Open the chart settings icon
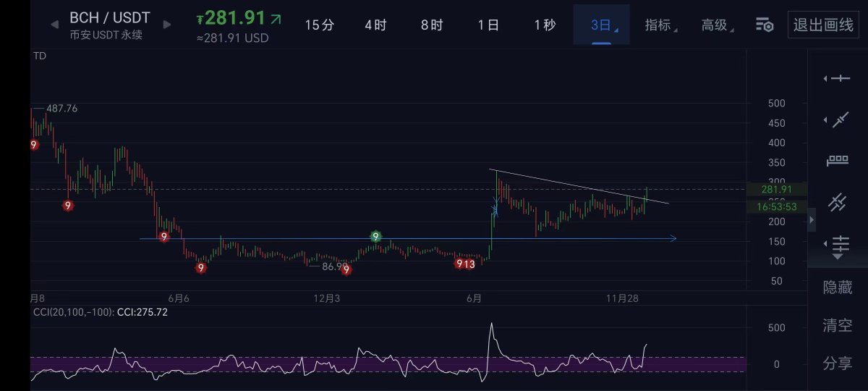Viewport: 868px width, 391px height. pos(765,25)
